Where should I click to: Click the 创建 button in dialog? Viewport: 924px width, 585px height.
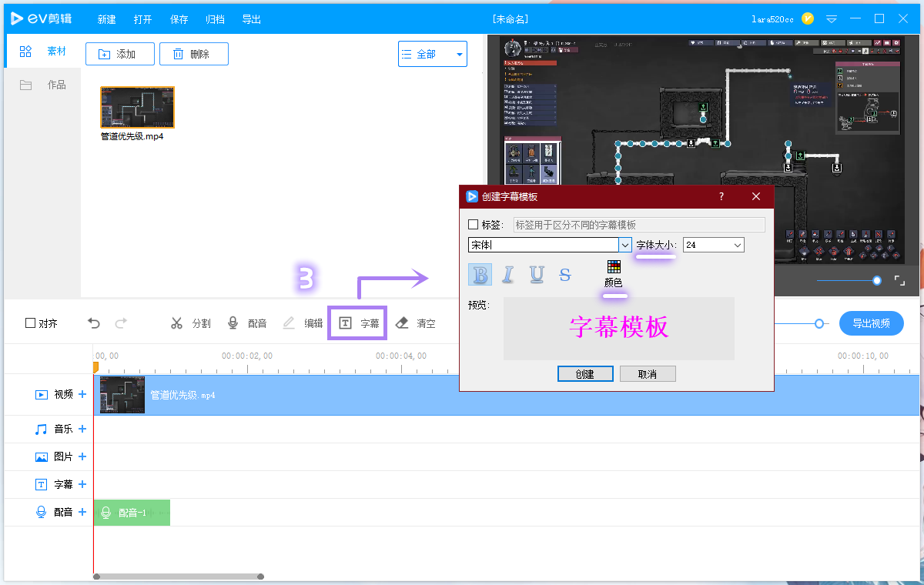pyautogui.click(x=585, y=374)
